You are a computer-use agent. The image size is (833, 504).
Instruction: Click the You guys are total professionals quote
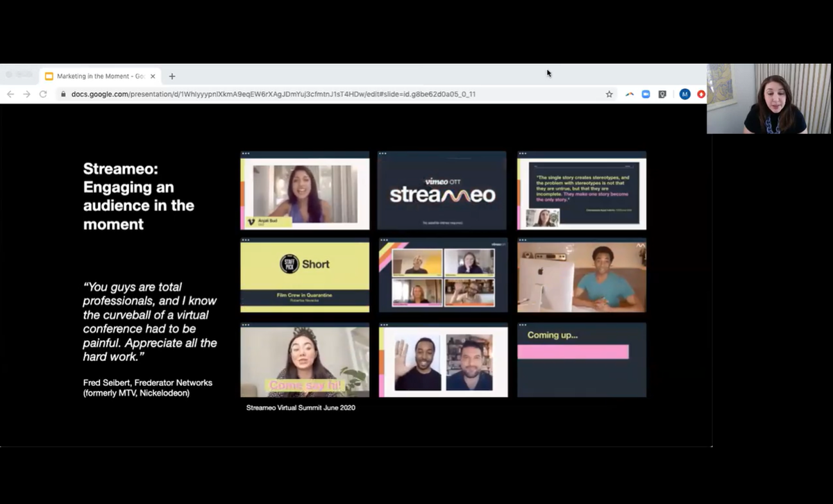[150, 321]
